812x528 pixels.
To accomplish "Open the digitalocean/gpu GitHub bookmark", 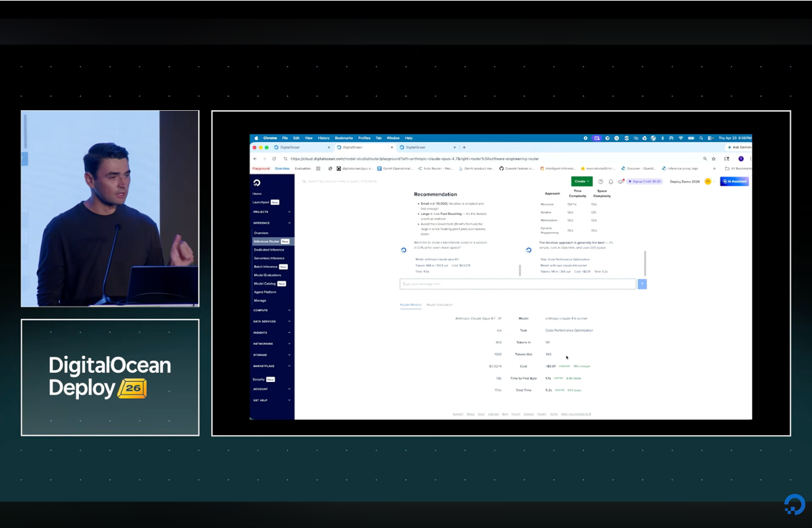I will tap(354, 168).
